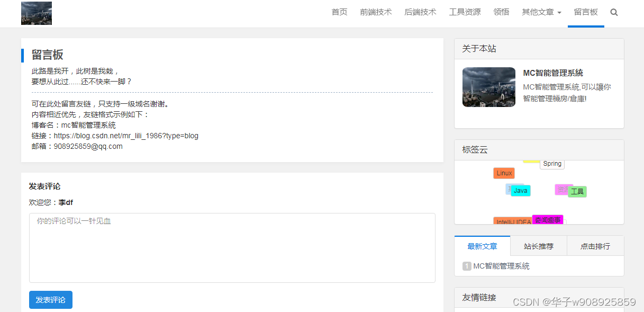The width and height of the screenshot is (644, 312).
Task: Select the IntelliJ IDEA tag
Action: pos(513,221)
